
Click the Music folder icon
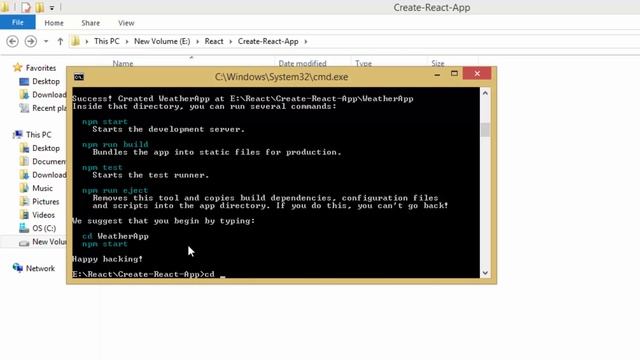click(24, 188)
